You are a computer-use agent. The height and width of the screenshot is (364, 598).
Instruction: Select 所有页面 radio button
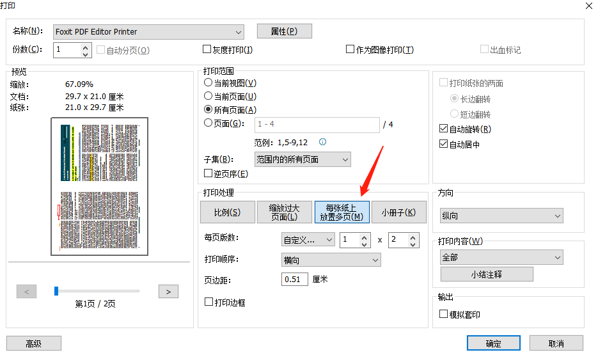coord(209,109)
